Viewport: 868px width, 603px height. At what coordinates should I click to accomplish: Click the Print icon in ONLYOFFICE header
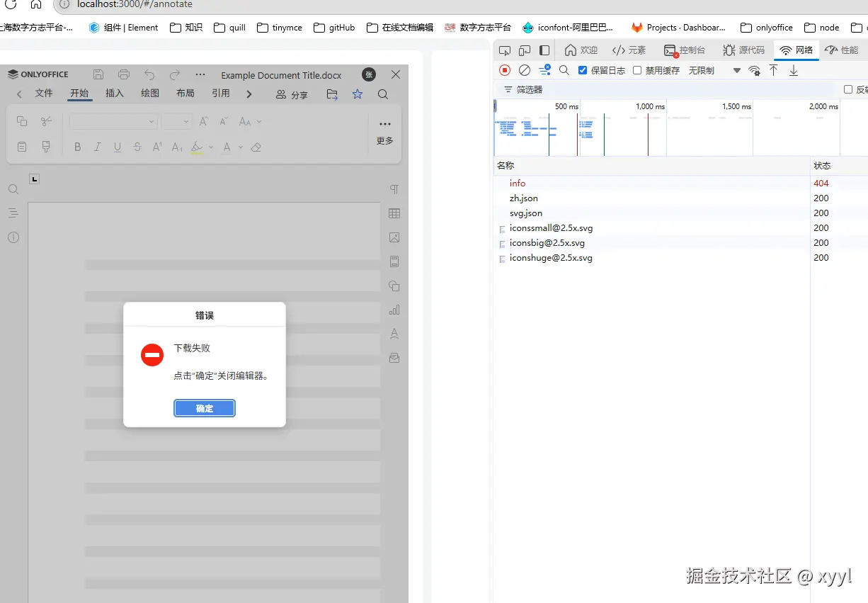[124, 74]
